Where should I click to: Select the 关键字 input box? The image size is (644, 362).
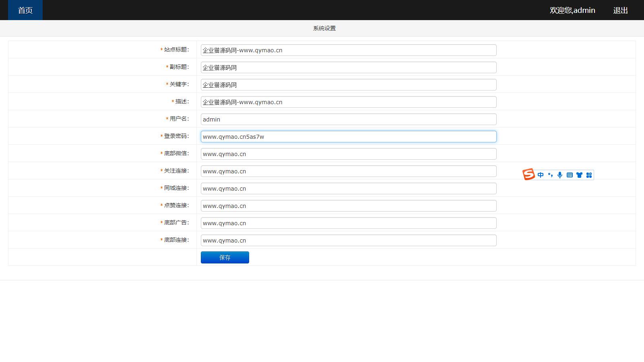pos(348,85)
